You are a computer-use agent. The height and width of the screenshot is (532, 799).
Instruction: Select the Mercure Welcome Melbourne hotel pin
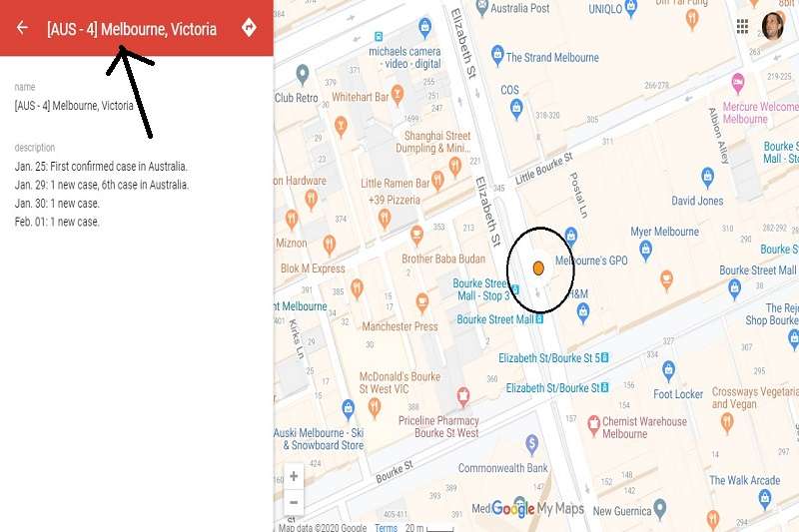pyautogui.click(x=738, y=83)
